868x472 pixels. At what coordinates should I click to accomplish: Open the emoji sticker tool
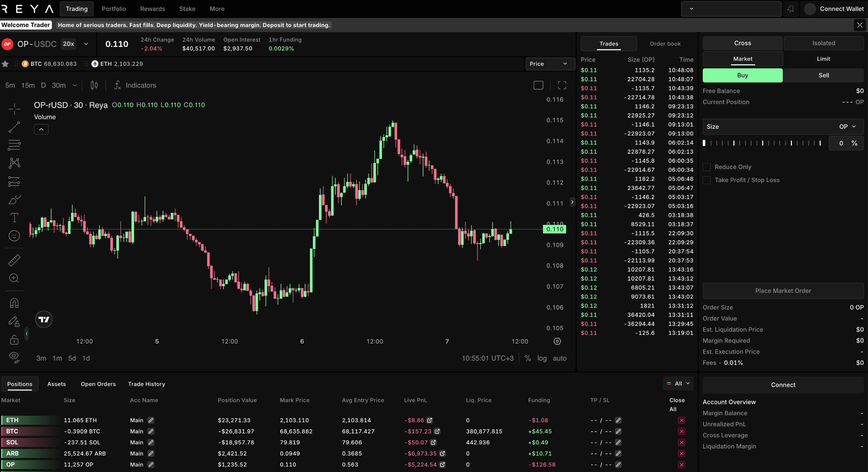pos(14,236)
